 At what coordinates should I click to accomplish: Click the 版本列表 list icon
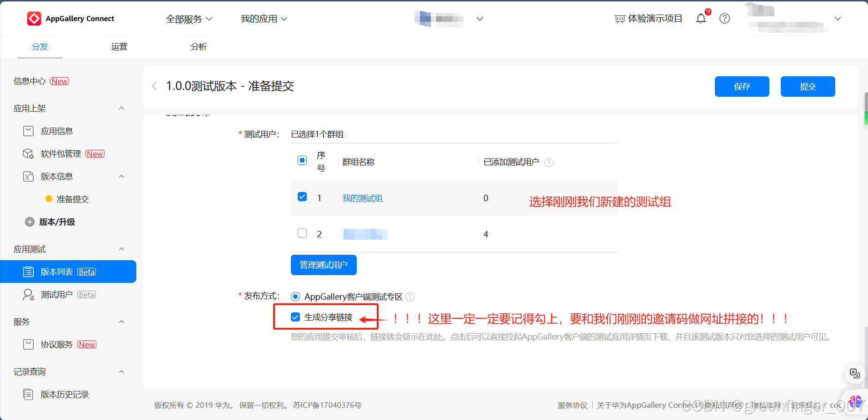28,272
